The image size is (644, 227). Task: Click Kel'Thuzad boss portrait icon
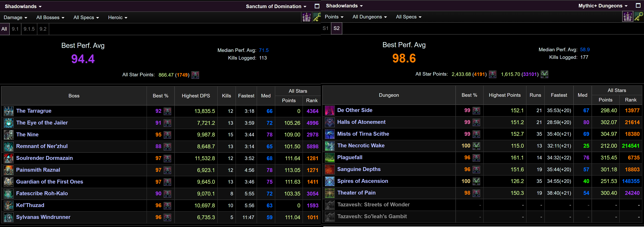coord(9,206)
